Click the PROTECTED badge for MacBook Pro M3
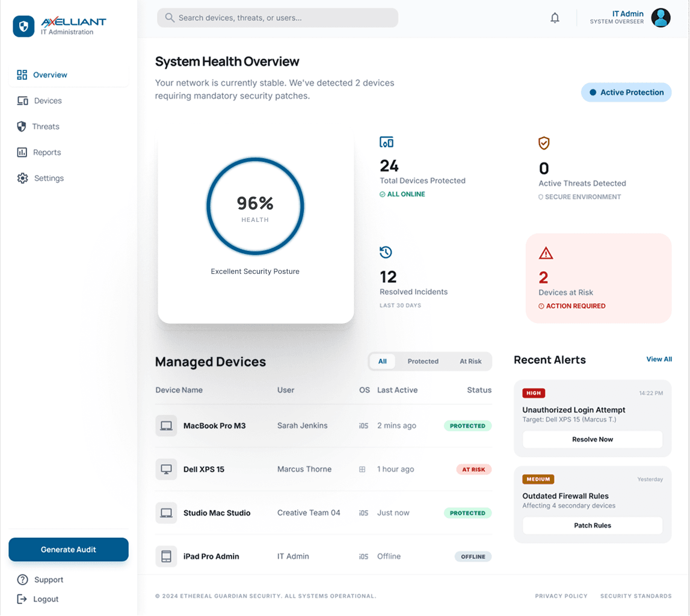This screenshot has height=616, width=690. [x=467, y=426]
